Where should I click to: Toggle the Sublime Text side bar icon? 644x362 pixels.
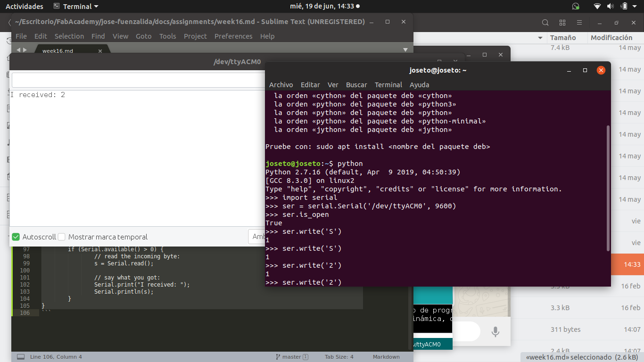[21, 357]
